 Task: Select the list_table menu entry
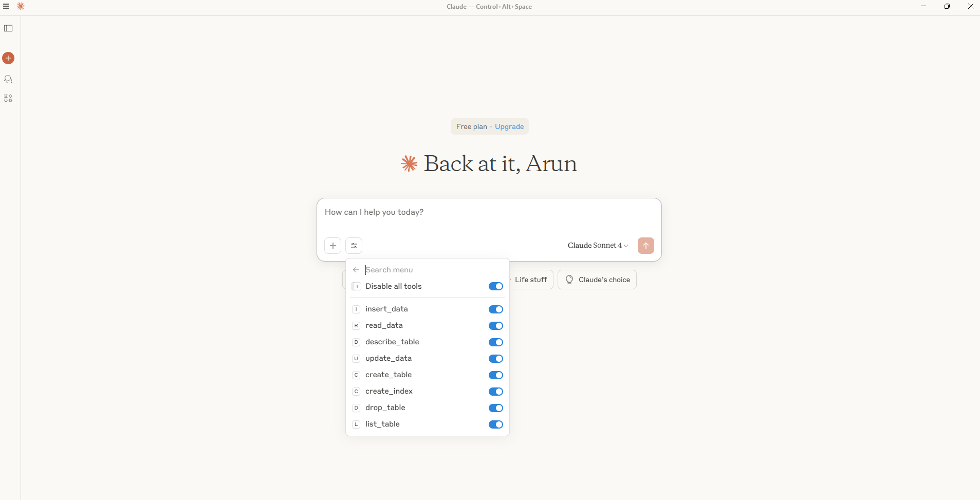(428, 424)
